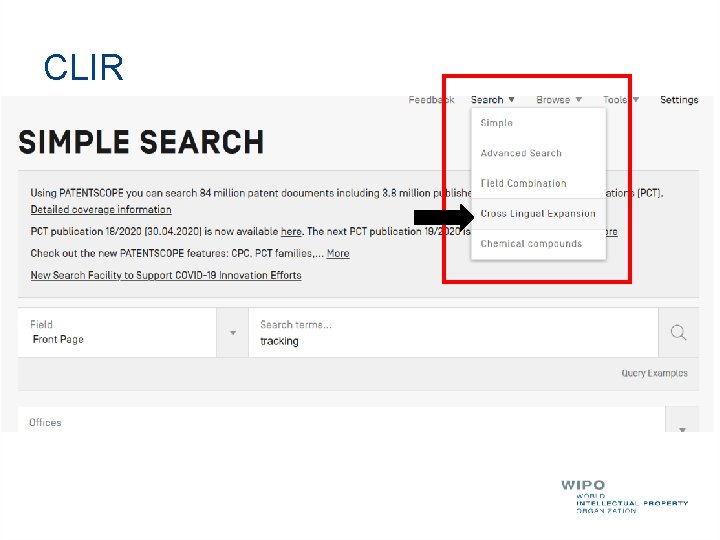Open the Browse menu

[559, 100]
